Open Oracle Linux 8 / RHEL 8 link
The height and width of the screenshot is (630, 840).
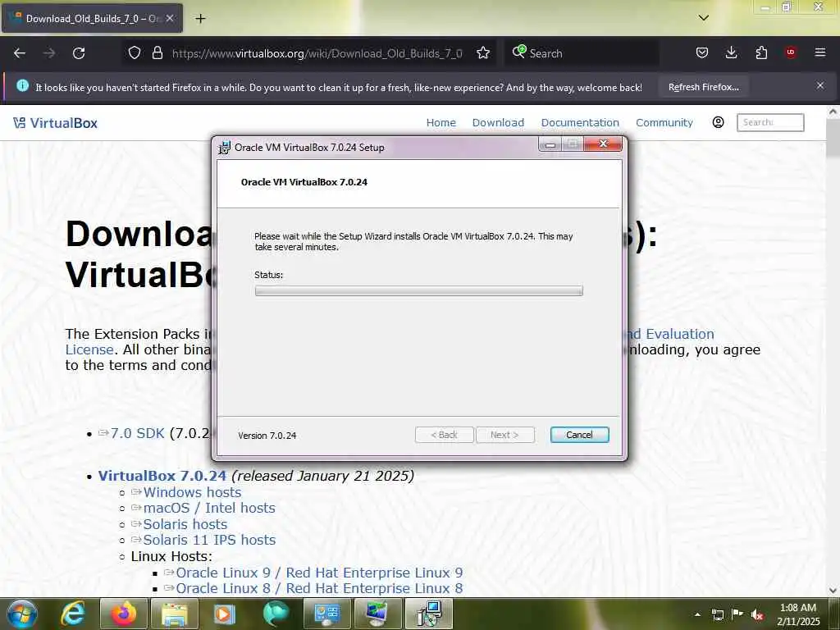tap(319, 587)
